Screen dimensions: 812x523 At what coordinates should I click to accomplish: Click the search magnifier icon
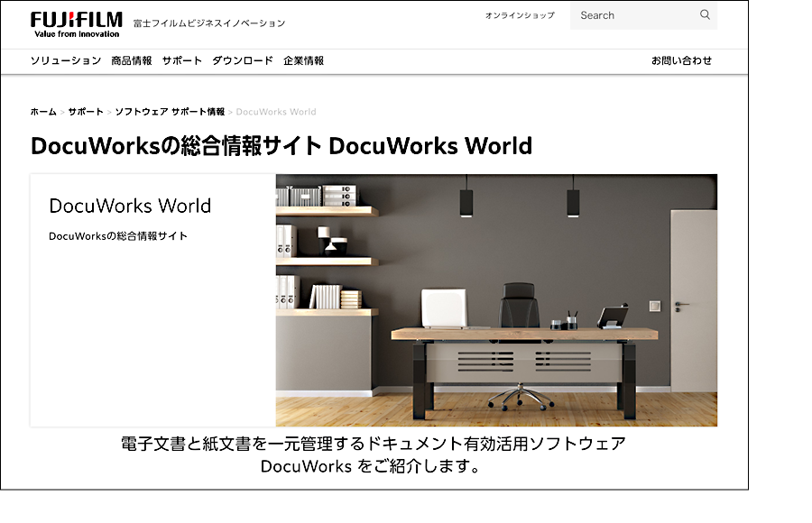click(705, 15)
